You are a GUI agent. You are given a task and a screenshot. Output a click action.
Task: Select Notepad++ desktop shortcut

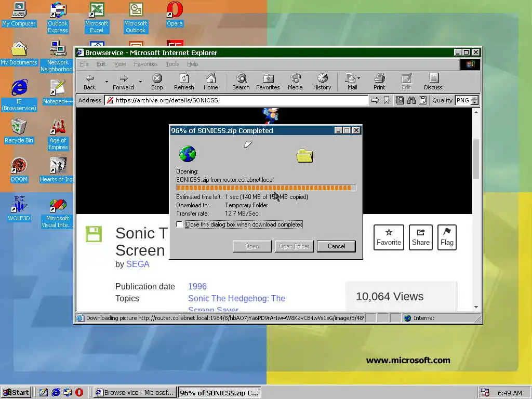coord(58,92)
